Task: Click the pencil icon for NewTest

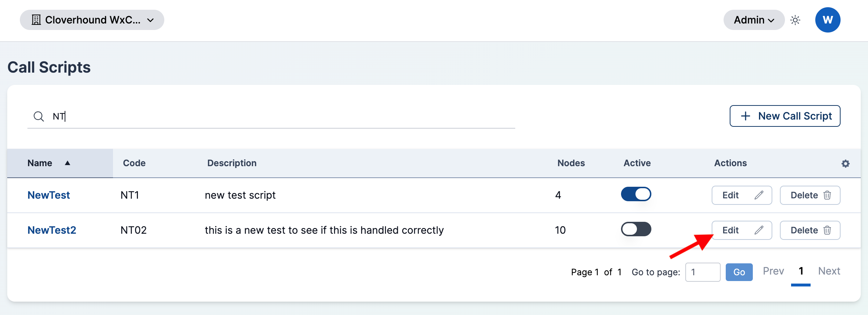Action: tap(759, 195)
